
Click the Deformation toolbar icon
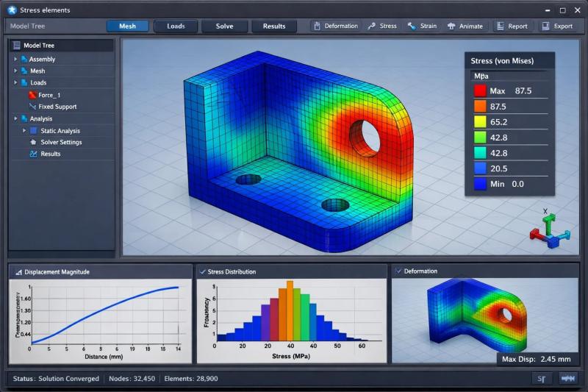click(x=318, y=26)
